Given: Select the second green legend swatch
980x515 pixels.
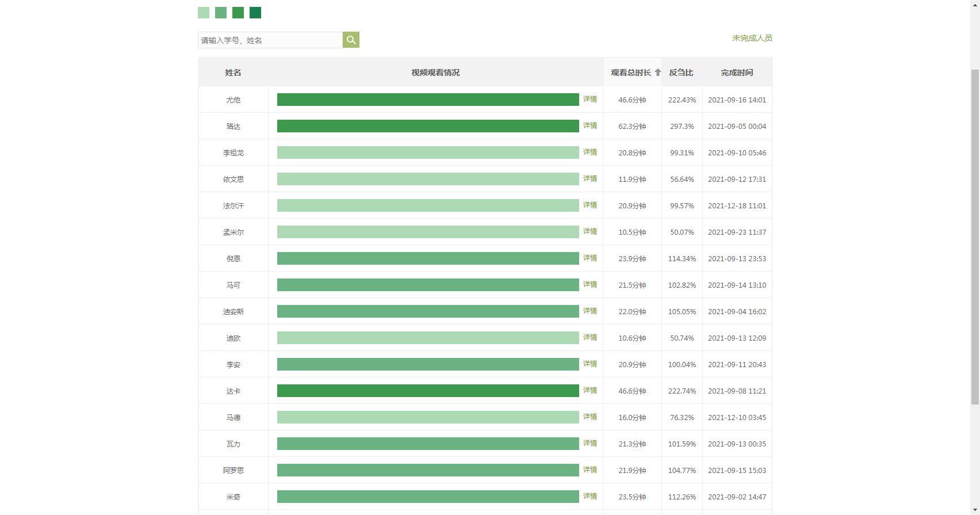Looking at the screenshot, I should pos(221,13).
